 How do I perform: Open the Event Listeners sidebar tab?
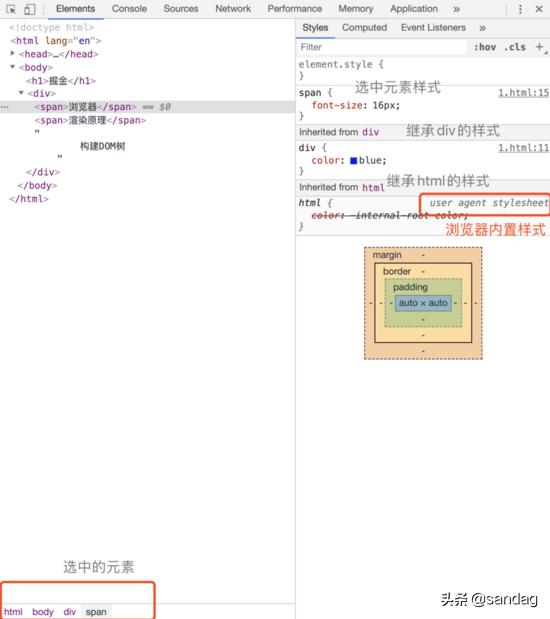coord(433,28)
